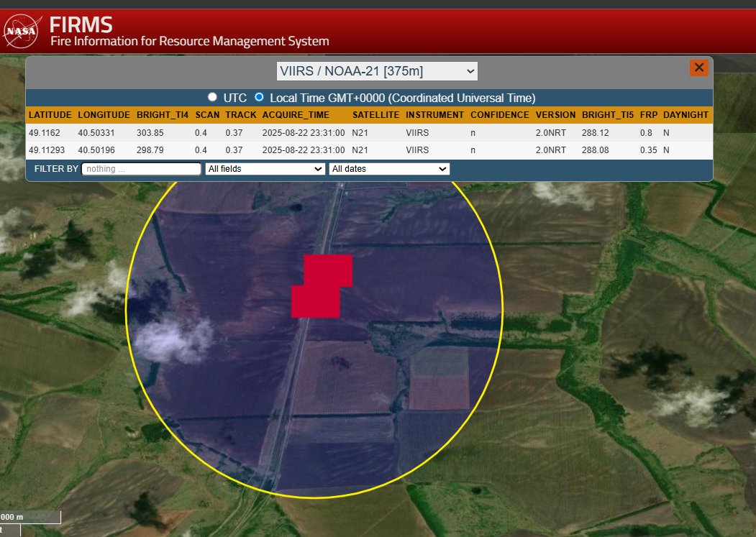756x537 pixels.
Task: Click in the FILTER BY text input field
Action: point(141,169)
